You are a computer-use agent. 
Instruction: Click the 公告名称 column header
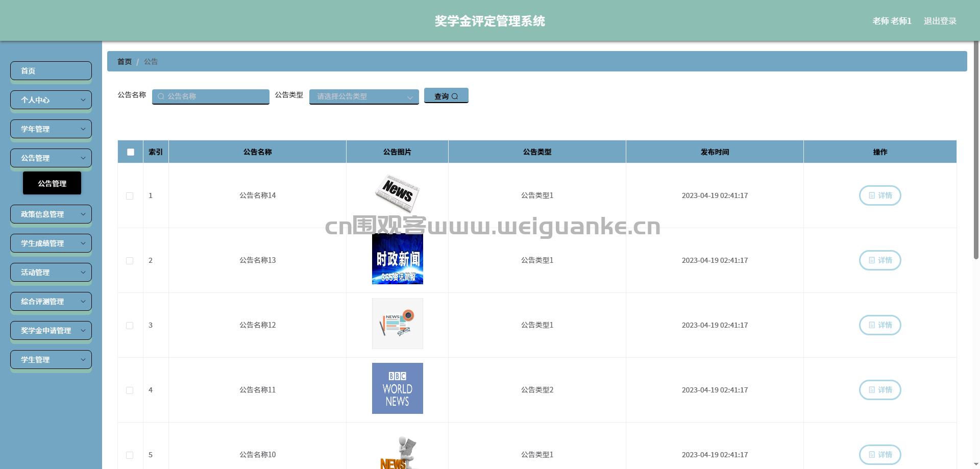click(257, 152)
